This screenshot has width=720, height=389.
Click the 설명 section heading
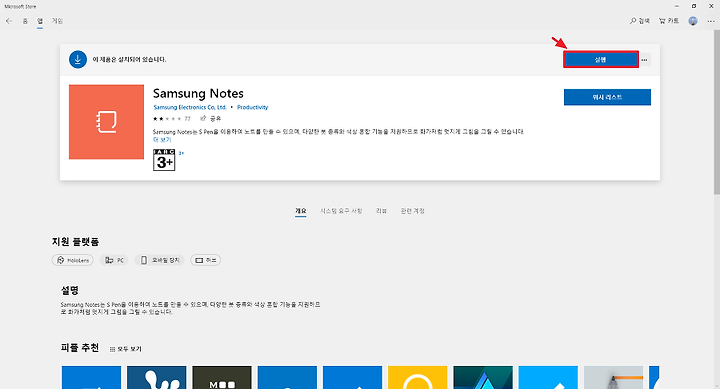coord(70,290)
